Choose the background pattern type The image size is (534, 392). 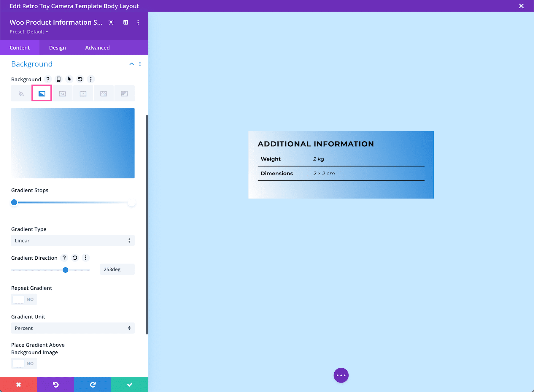104,93
